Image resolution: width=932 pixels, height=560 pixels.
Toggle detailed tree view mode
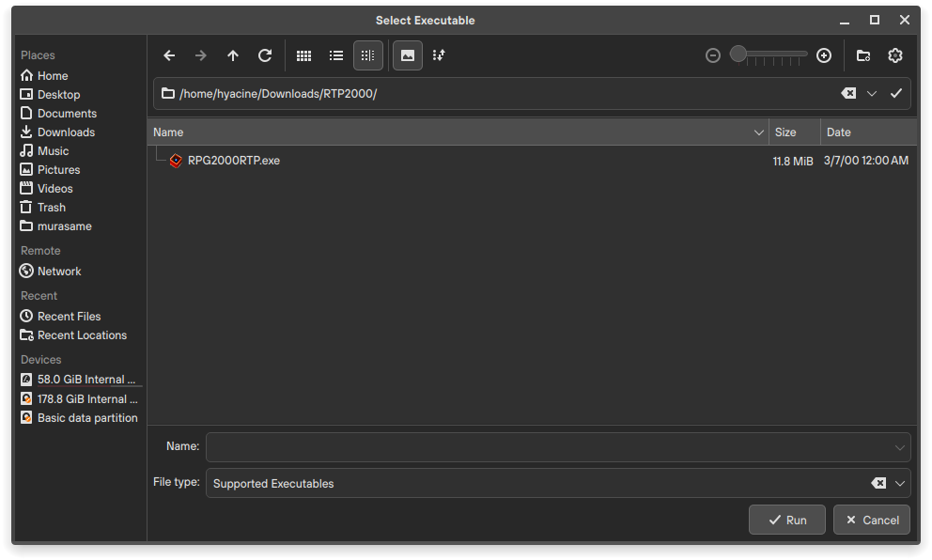point(368,55)
